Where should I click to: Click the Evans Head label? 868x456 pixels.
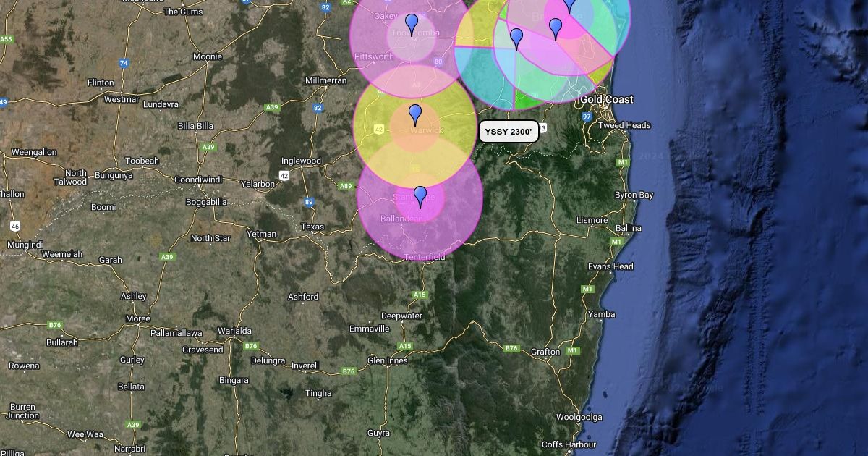point(610,266)
